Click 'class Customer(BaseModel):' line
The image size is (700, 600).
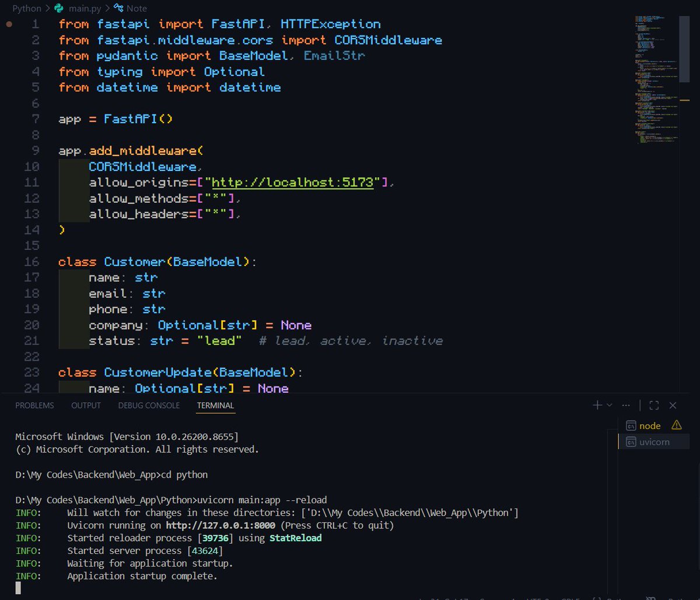point(157,262)
